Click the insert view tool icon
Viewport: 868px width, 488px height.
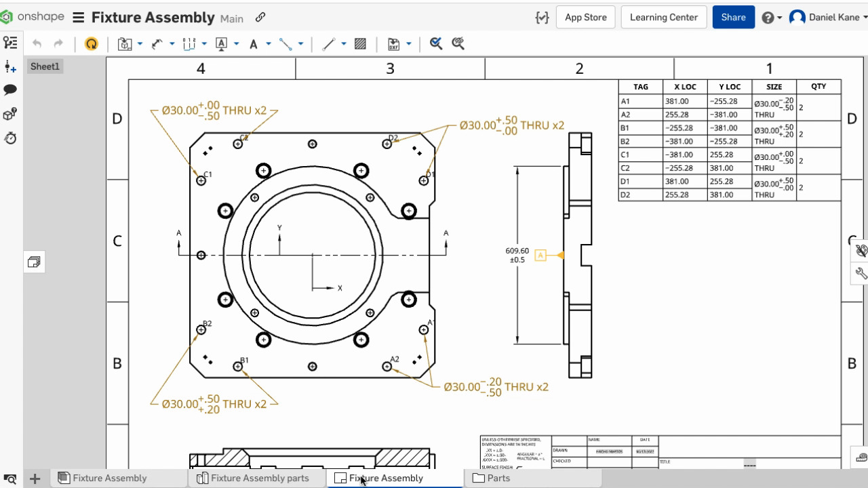(125, 44)
